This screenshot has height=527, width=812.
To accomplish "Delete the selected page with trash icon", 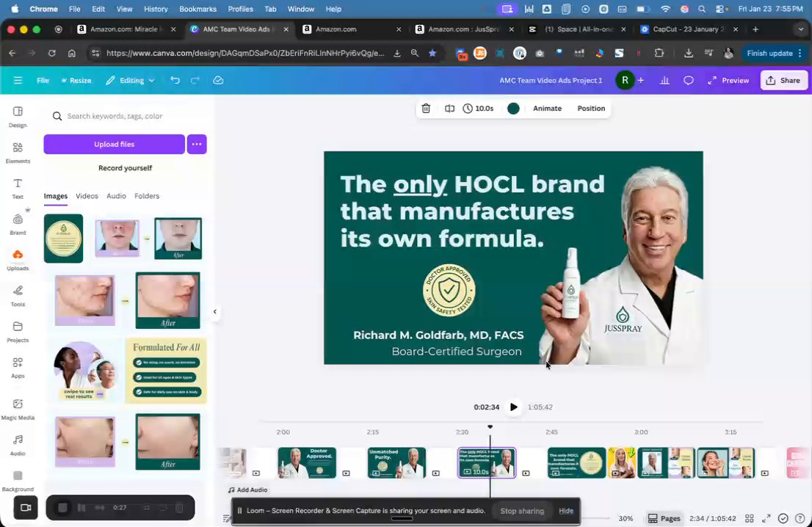I will [426, 108].
